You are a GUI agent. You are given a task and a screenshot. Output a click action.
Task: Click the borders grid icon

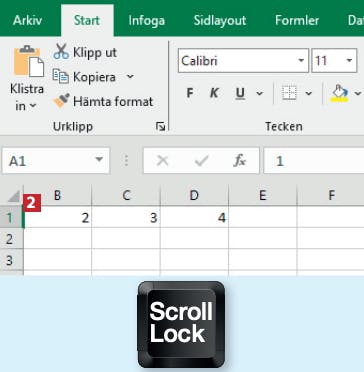[x=289, y=93]
